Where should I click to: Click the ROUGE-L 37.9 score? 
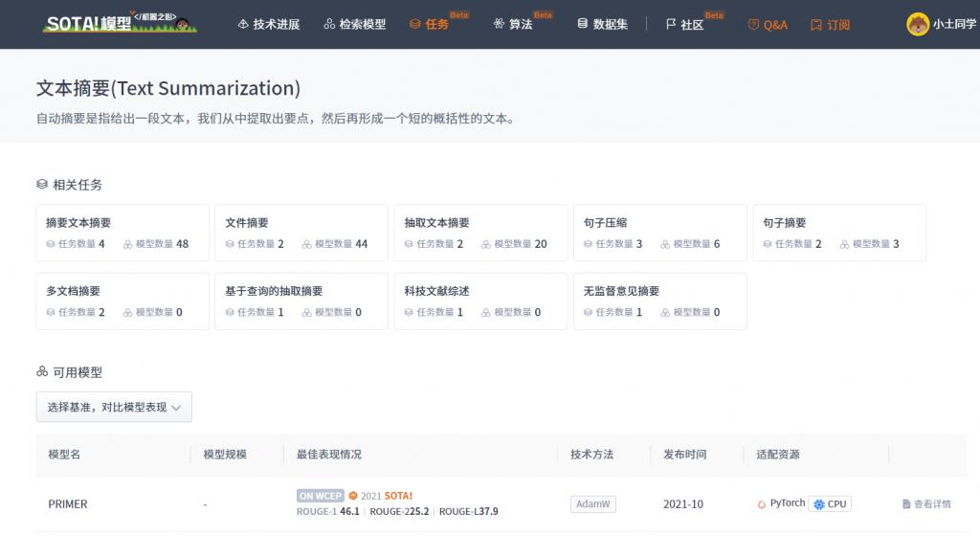pyautogui.click(x=469, y=512)
